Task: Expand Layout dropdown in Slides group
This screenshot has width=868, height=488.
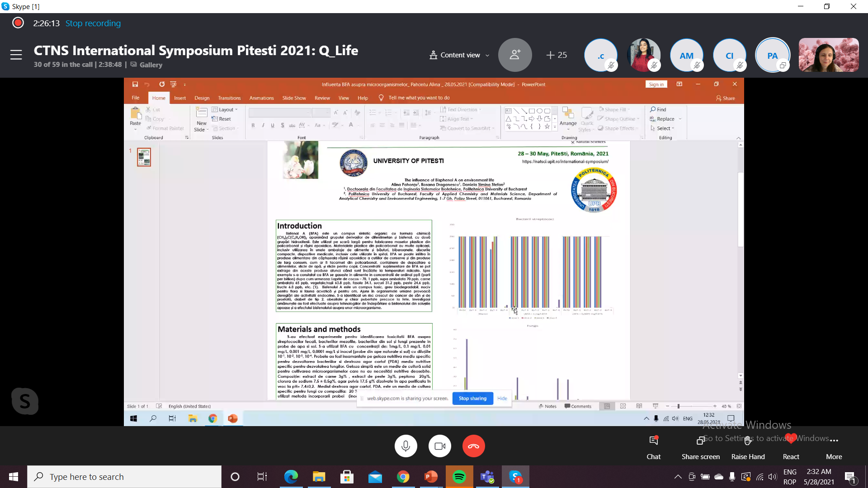Action: [224, 109]
